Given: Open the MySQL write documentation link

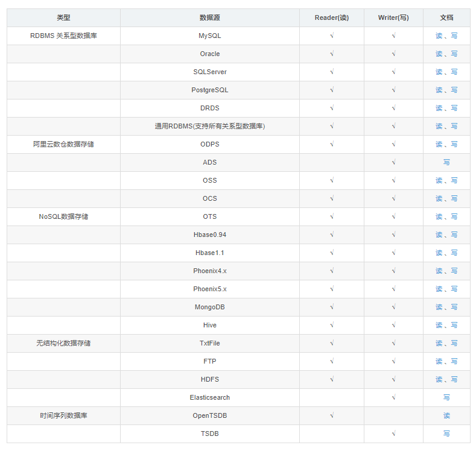Looking at the screenshot, I should (454, 36).
